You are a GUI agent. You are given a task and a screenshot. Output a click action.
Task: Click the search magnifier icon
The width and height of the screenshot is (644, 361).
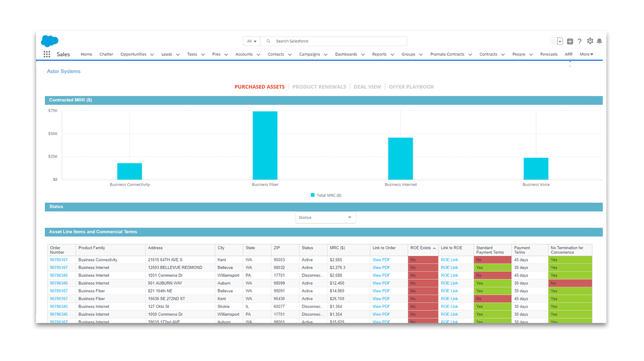(x=269, y=41)
